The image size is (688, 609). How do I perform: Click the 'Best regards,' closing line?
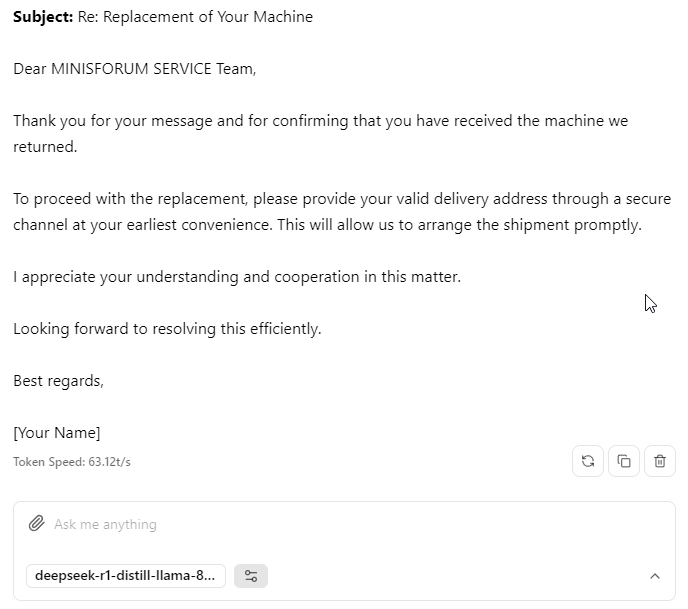58,381
